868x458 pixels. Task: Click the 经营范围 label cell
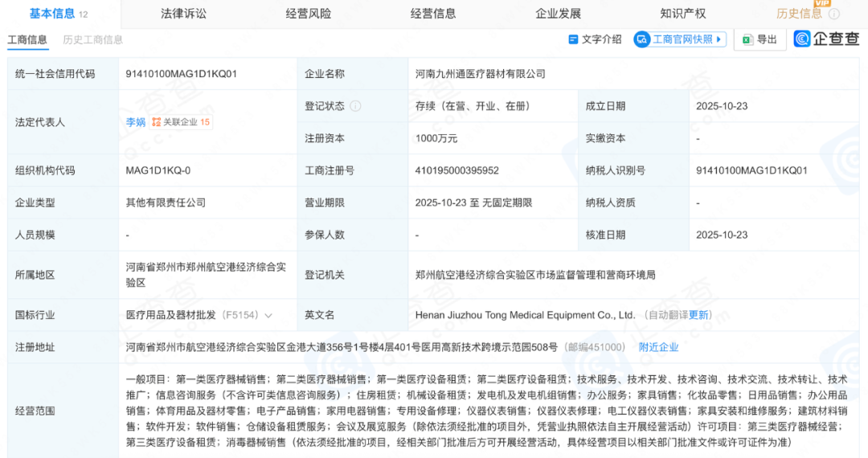(63, 411)
